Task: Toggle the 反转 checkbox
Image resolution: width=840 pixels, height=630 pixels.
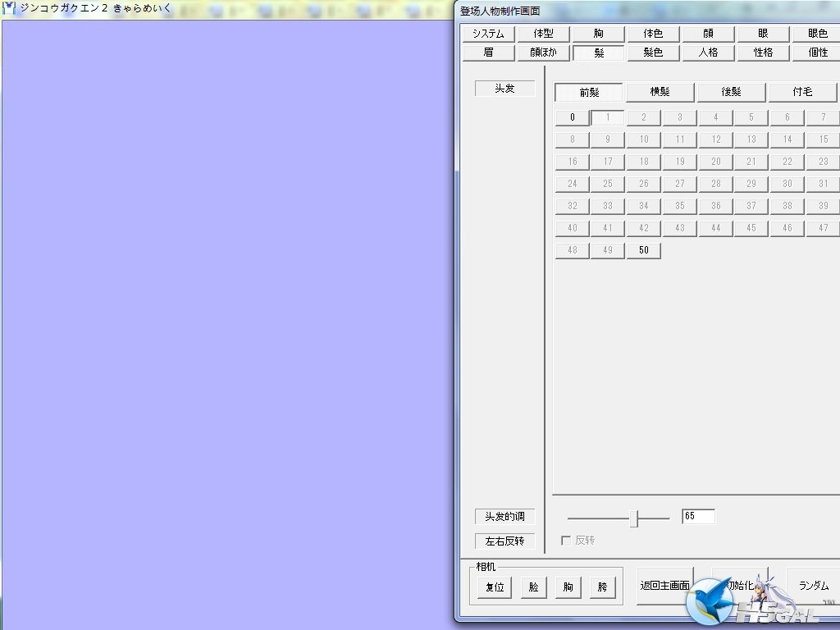Action: [566, 541]
